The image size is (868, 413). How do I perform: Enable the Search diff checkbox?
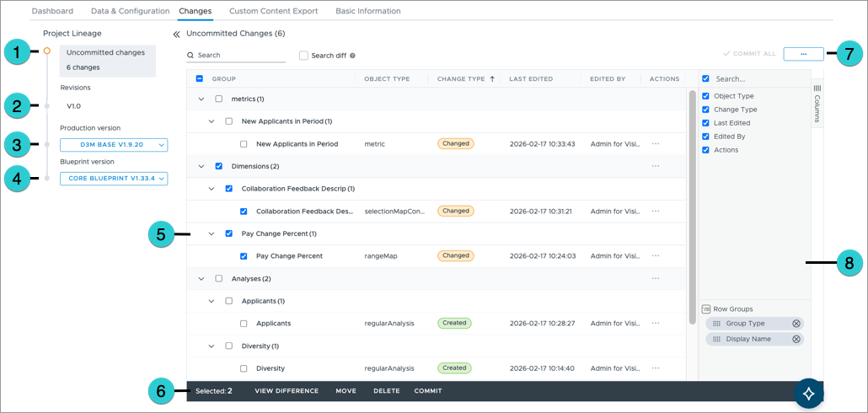click(x=303, y=56)
